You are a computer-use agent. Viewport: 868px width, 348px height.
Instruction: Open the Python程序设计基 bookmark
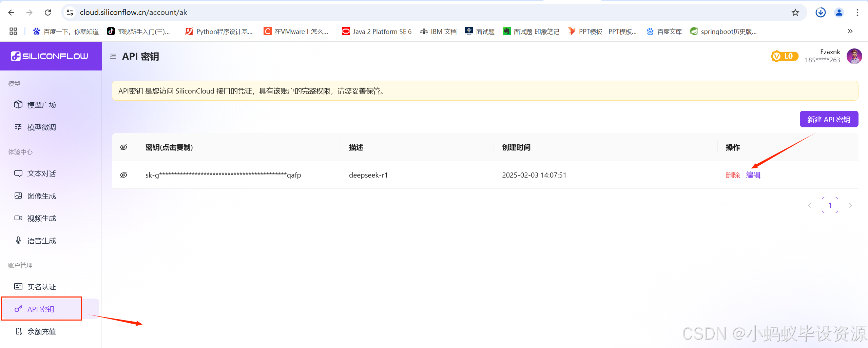[x=219, y=32]
